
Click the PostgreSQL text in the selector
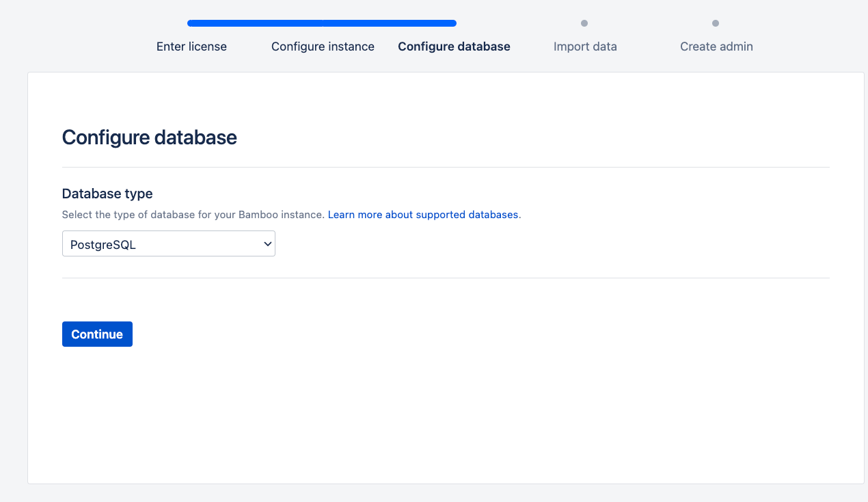click(103, 245)
